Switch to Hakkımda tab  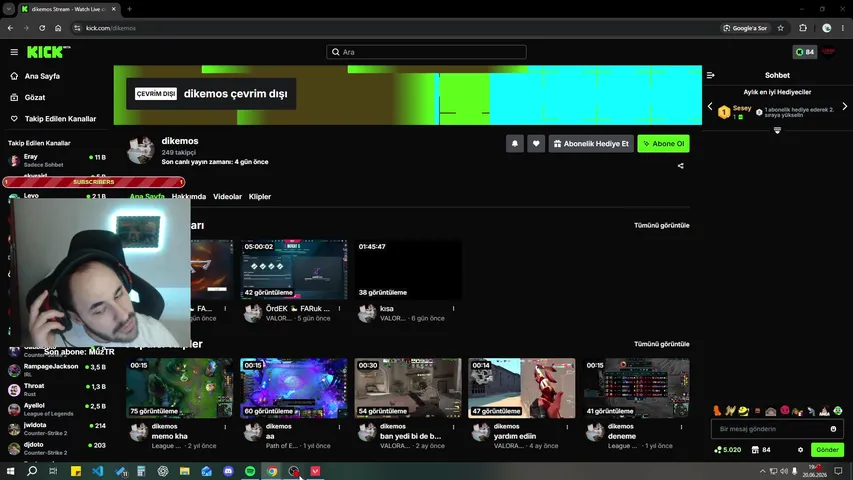click(x=189, y=196)
